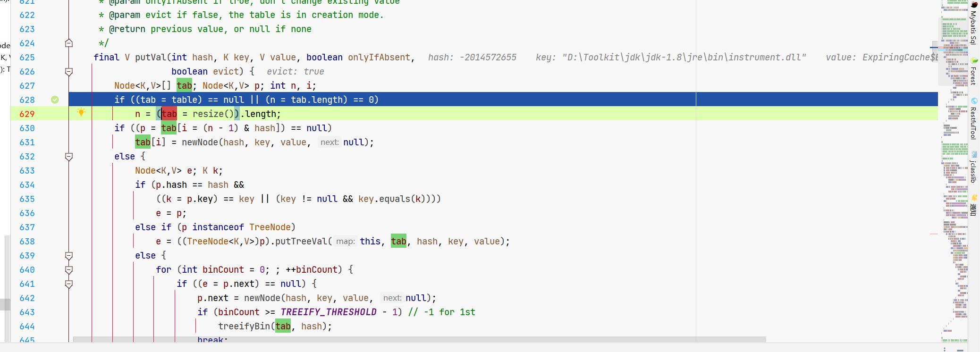Fold the for loop at line 640
The image size is (980, 352).
click(x=68, y=269)
